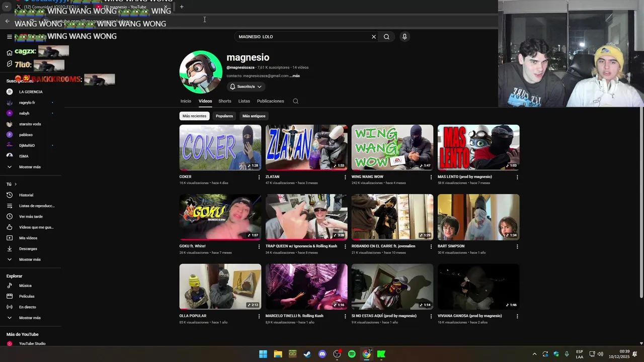
Task: Open options menu for WING WANG WOW video
Action: click(x=431, y=177)
